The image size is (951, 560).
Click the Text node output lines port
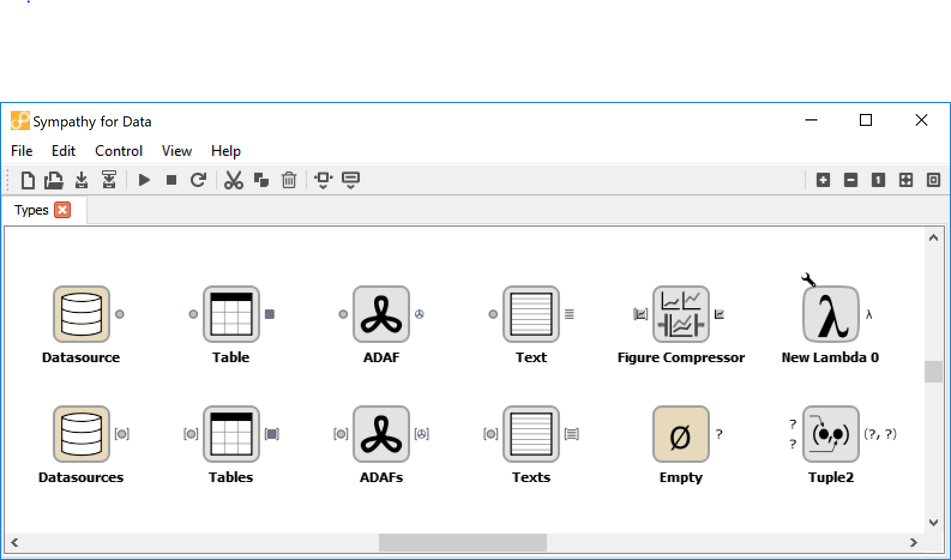point(570,314)
